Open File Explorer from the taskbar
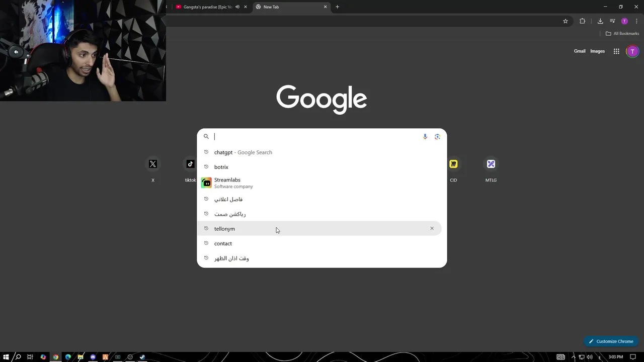The height and width of the screenshot is (362, 644). (80, 357)
